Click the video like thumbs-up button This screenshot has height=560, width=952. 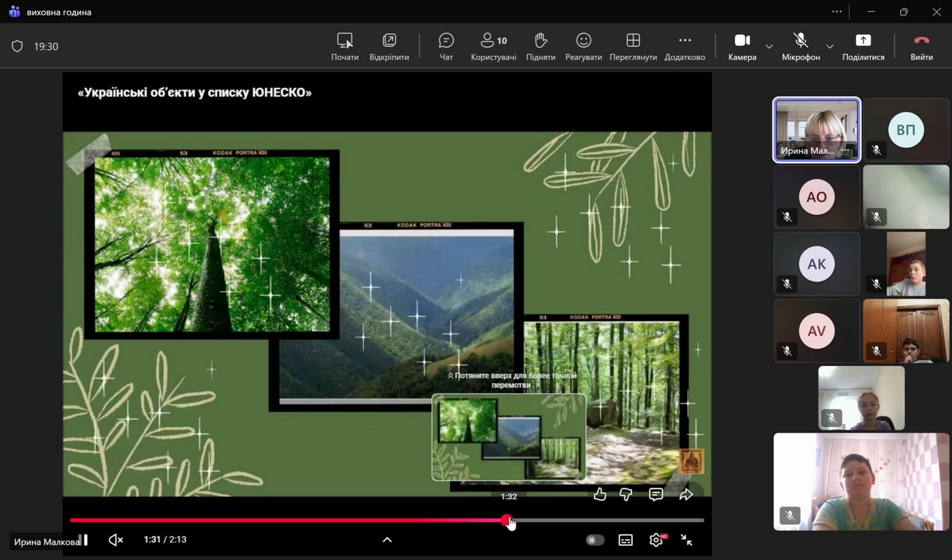600,495
